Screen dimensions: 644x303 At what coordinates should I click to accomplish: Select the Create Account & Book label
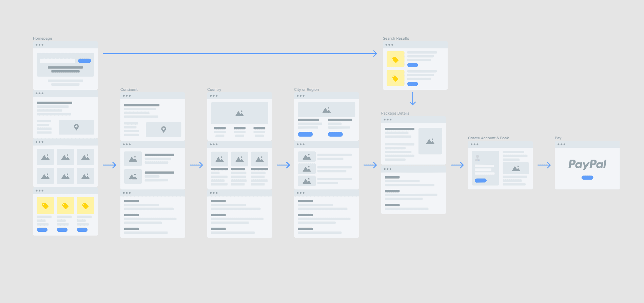point(488,138)
